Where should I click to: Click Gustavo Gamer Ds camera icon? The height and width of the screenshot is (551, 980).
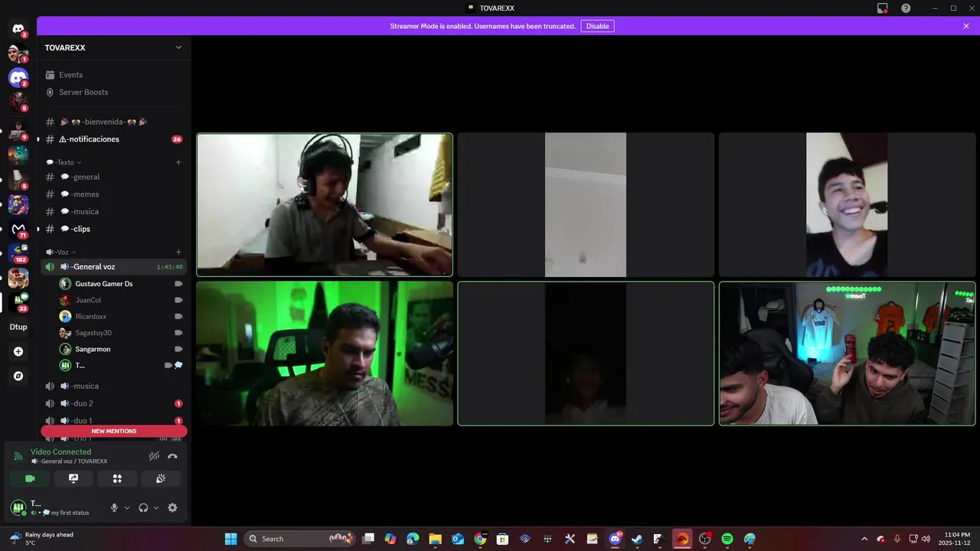click(x=178, y=284)
